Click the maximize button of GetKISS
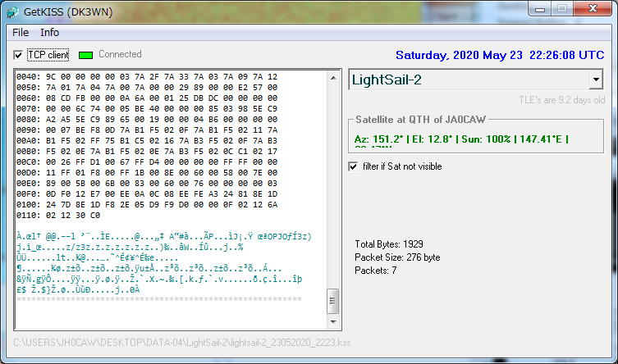Screen dimensions: 618x364 pyautogui.click(x=562, y=9)
